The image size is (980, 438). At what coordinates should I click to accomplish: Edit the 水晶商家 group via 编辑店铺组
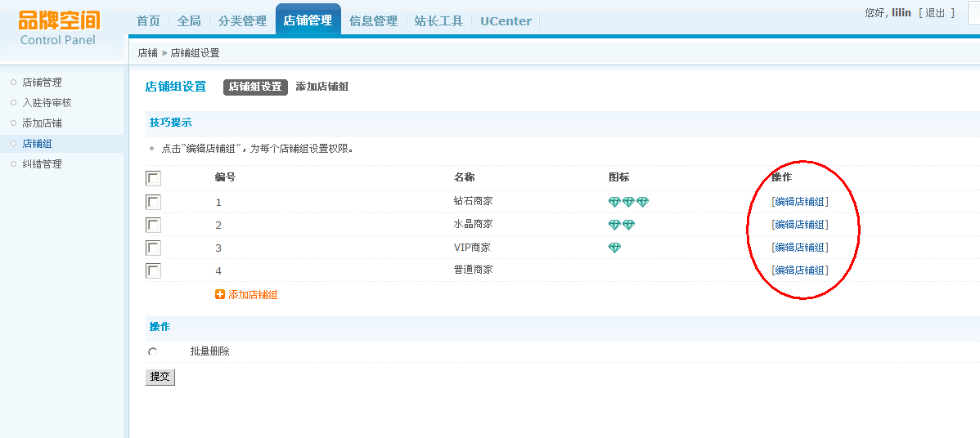(800, 225)
